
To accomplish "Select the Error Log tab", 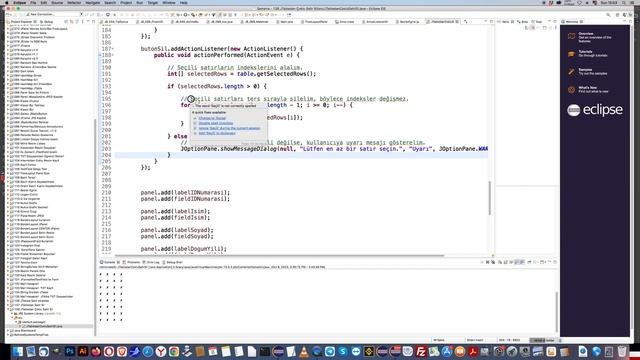I will pos(151,262).
